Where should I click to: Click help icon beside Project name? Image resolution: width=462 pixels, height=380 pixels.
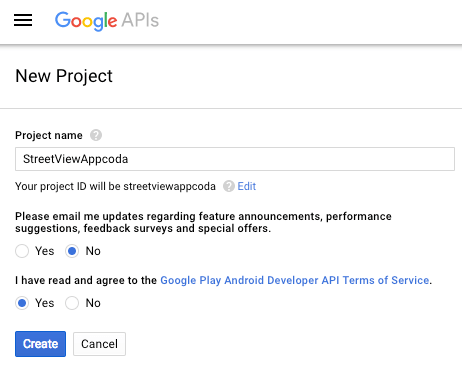pos(96,135)
